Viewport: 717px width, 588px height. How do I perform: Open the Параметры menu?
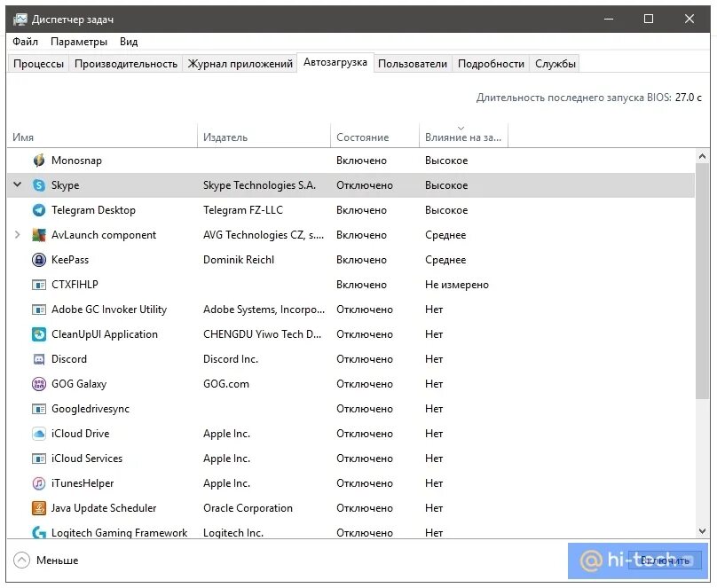(x=79, y=42)
